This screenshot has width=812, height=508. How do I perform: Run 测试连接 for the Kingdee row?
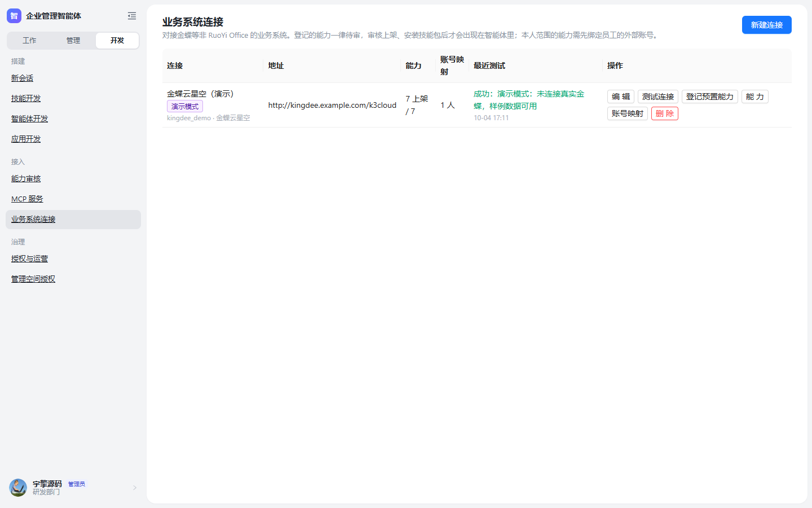658,97
